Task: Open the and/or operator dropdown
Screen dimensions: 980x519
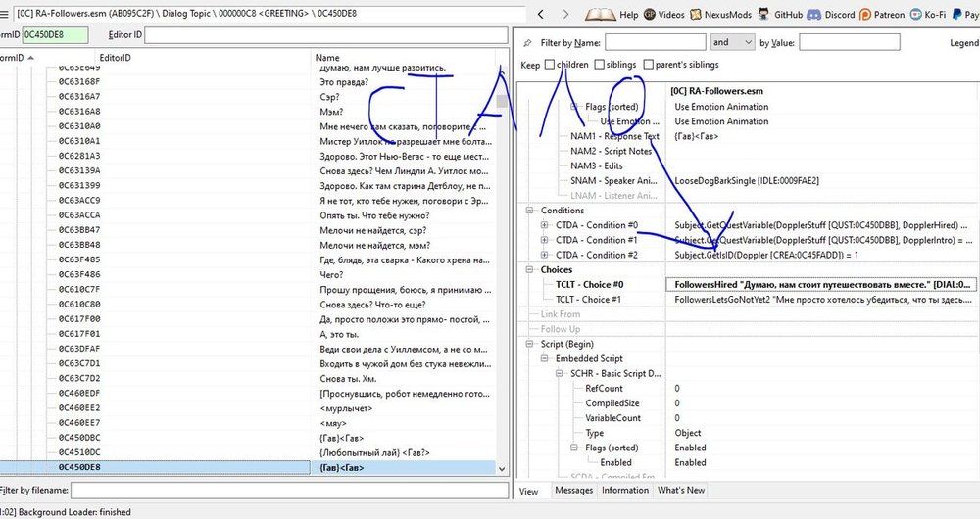Action: pos(732,42)
